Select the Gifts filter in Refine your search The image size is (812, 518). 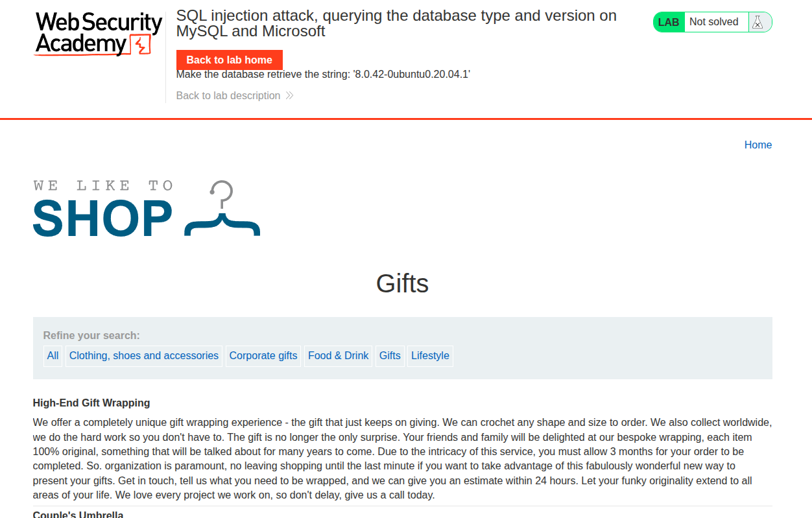click(x=390, y=356)
